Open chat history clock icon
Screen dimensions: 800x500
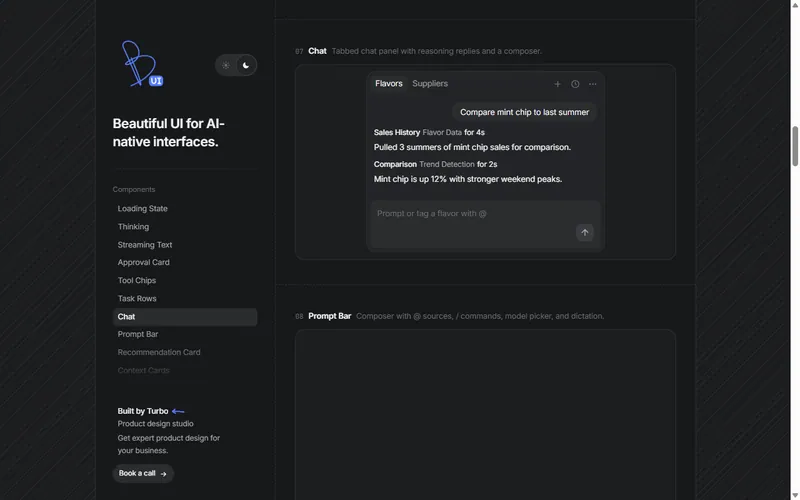click(575, 84)
